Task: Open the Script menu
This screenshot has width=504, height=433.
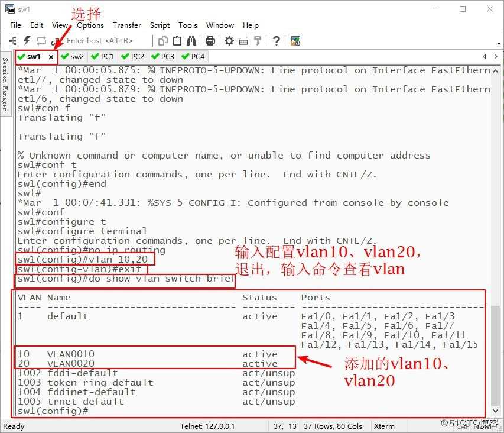Action: coord(160,25)
